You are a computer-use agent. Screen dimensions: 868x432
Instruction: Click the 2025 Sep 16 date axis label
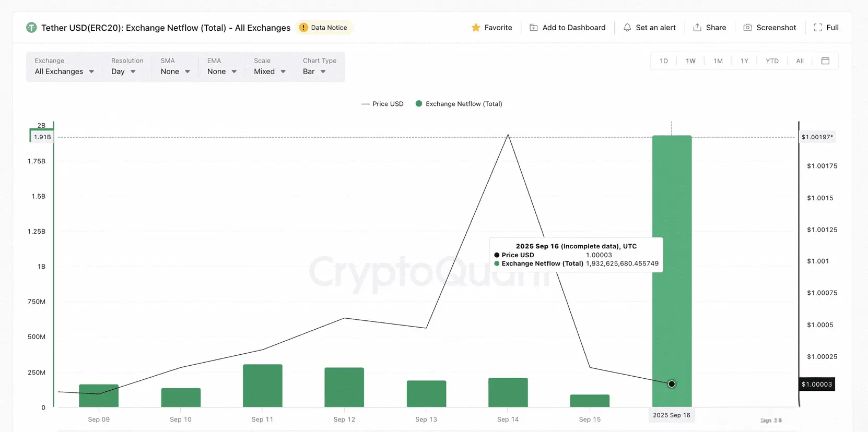pyautogui.click(x=672, y=415)
